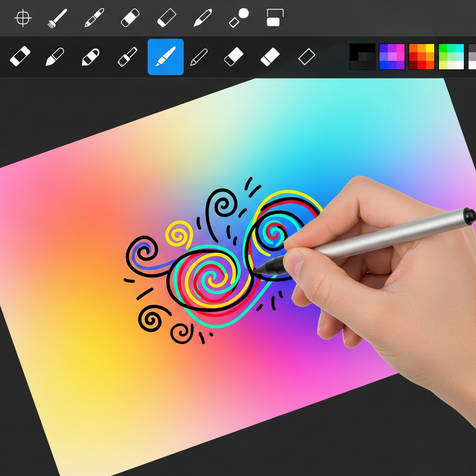Screen dimensions: 476x476
Task: Choose the filled eraser in the top row
Action: point(130,19)
